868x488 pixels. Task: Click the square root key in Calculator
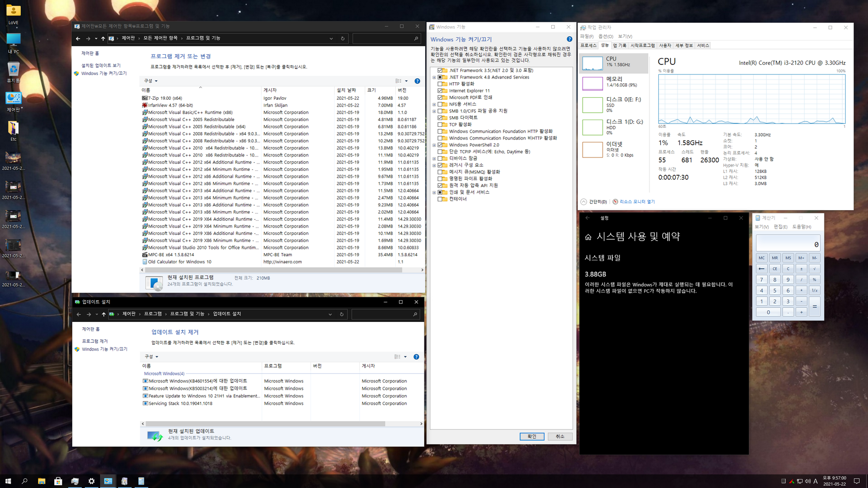click(815, 269)
